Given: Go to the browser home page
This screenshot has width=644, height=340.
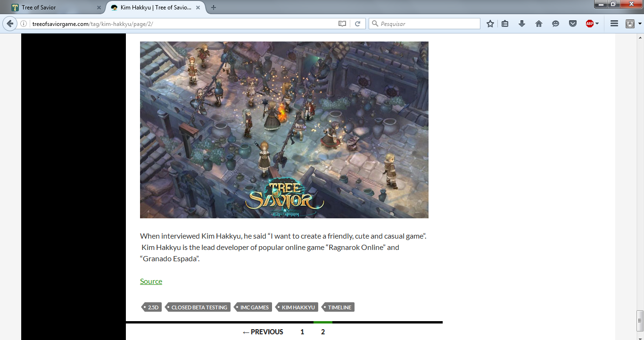Looking at the screenshot, I should (x=539, y=24).
